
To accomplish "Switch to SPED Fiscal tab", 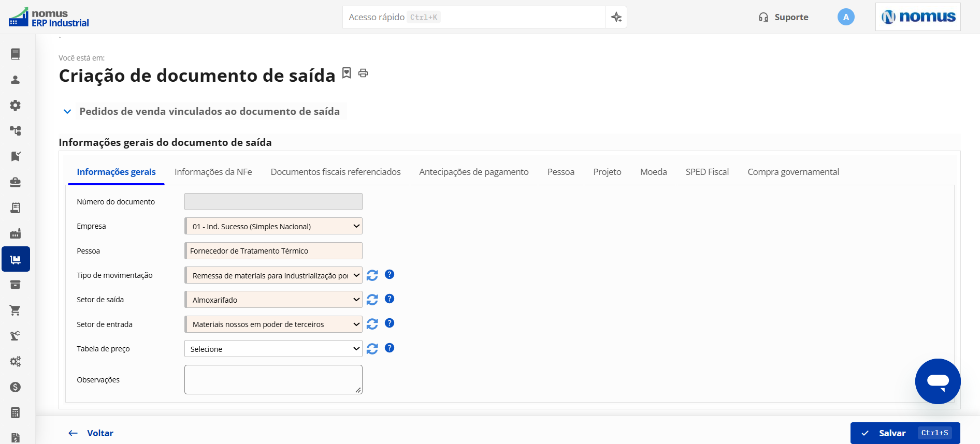I will pyautogui.click(x=707, y=172).
